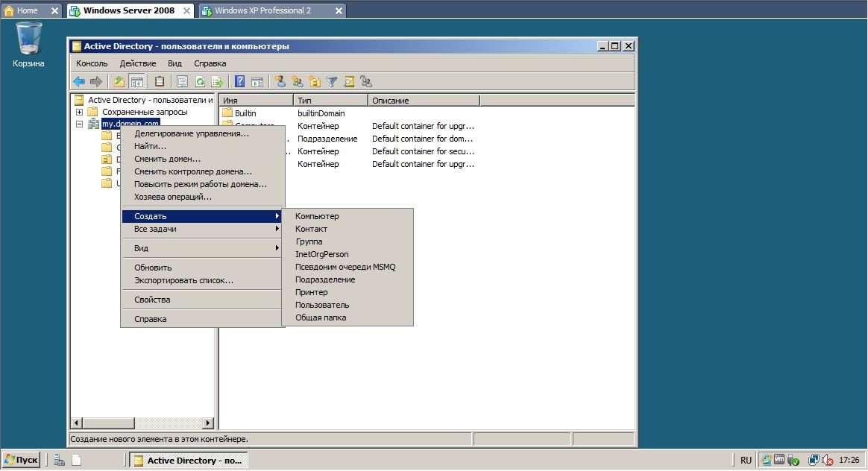Click the add-to-group toolbar icon
This screenshot has height=471, width=868.
coord(366,82)
